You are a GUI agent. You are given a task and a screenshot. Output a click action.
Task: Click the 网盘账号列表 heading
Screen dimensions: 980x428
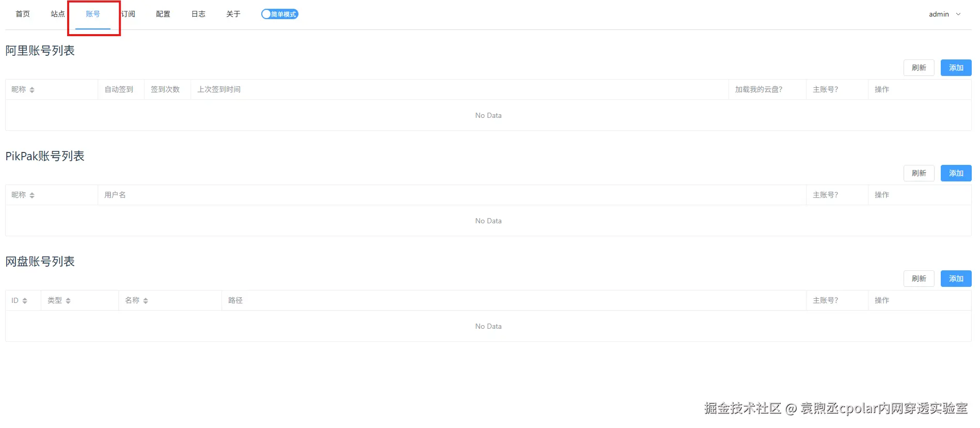(x=40, y=262)
